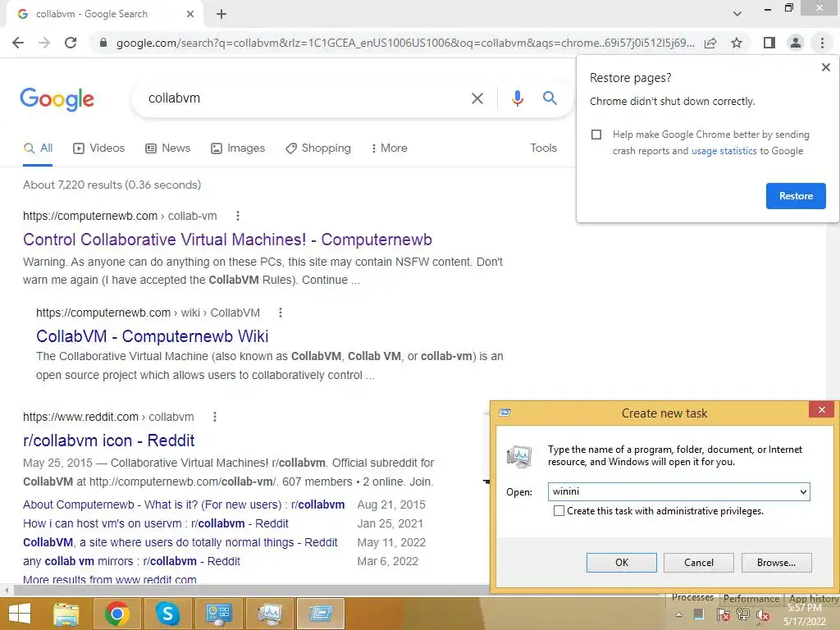Open the search Tools options
840x630 pixels.
pos(543,148)
